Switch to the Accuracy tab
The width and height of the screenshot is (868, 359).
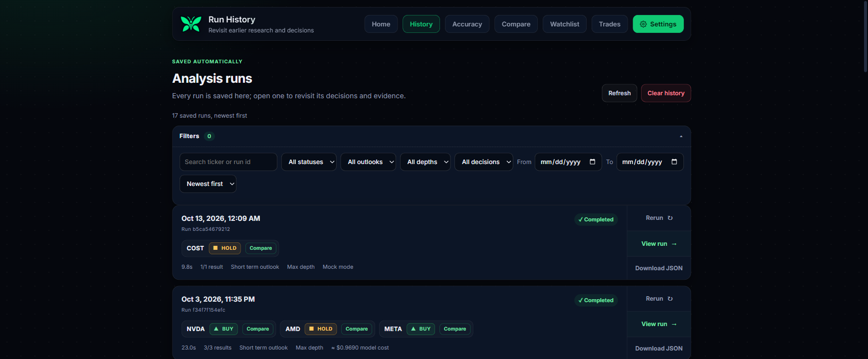[x=467, y=24]
